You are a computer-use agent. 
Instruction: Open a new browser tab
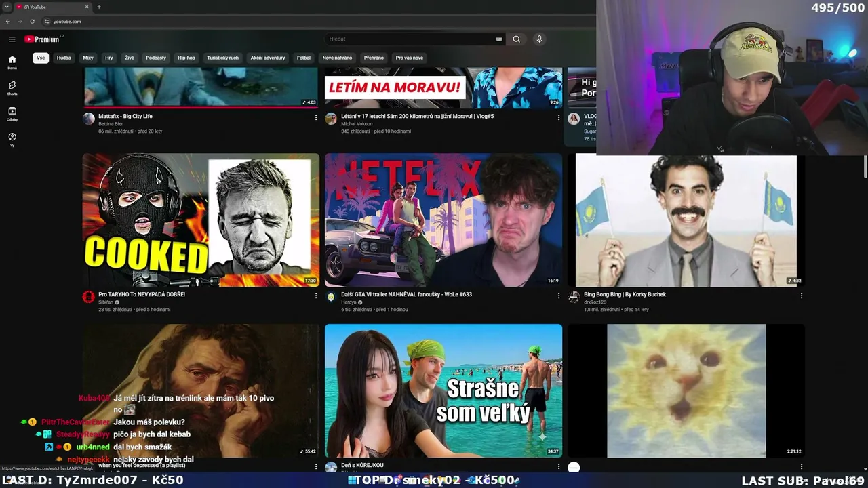[99, 7]
